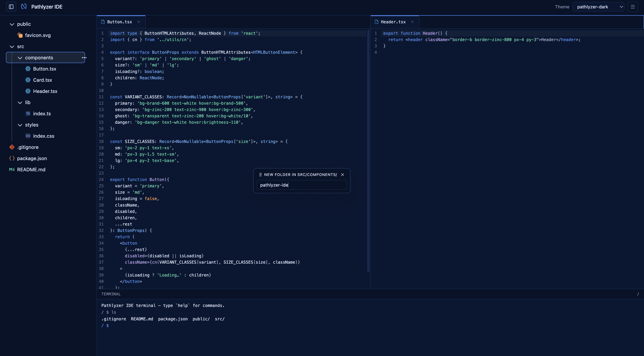The width and height of the screenshot is (644, 356).
Task: Collapse the styles folder chevron
Action: point(20,125)
